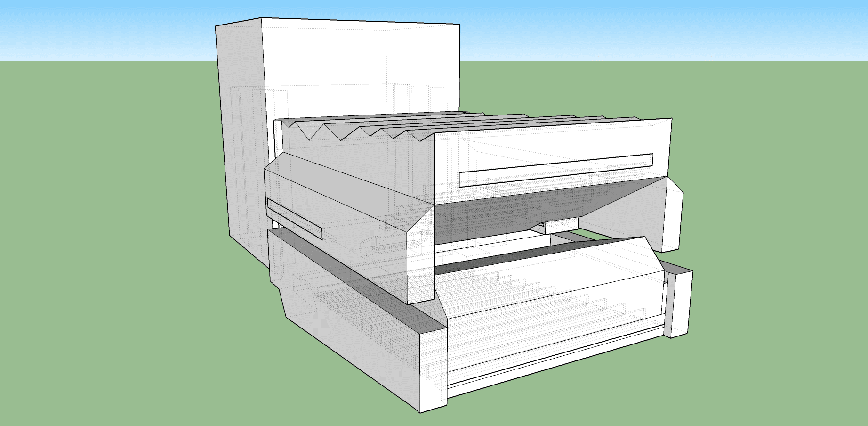Screen dimensions: 868x426
Task: Click the small post block at the lower right corner
Action: (680, 303)
